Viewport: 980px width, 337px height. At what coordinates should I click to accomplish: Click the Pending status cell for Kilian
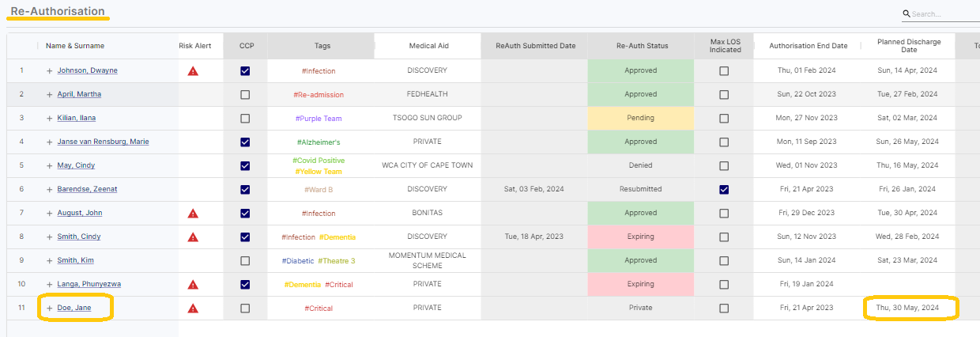click(641, 119)
